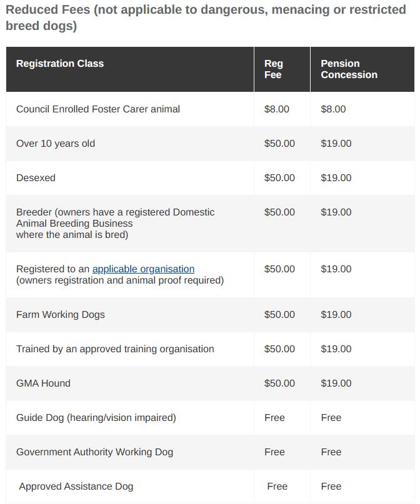Click the Reduced Fees section heading
Image resolution: width=420 pixels, height=504 pixels.
pyautogui.click(x=206, y=17)
